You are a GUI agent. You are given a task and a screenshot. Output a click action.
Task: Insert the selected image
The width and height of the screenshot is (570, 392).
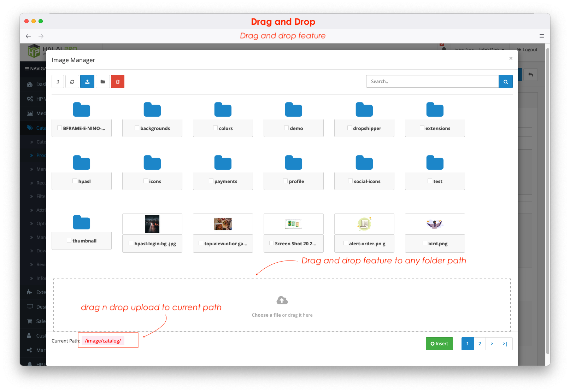tap(439, 344)
